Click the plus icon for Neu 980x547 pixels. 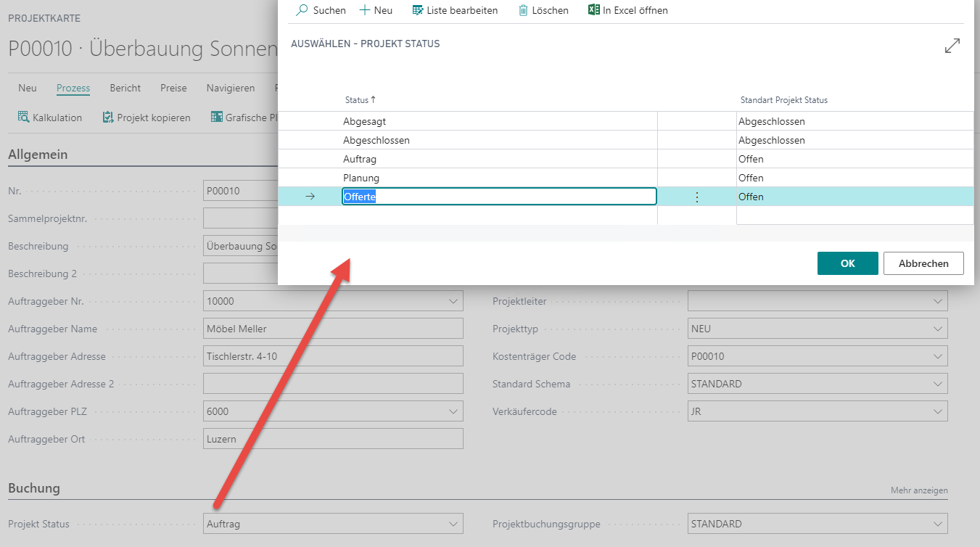[365, 10]
